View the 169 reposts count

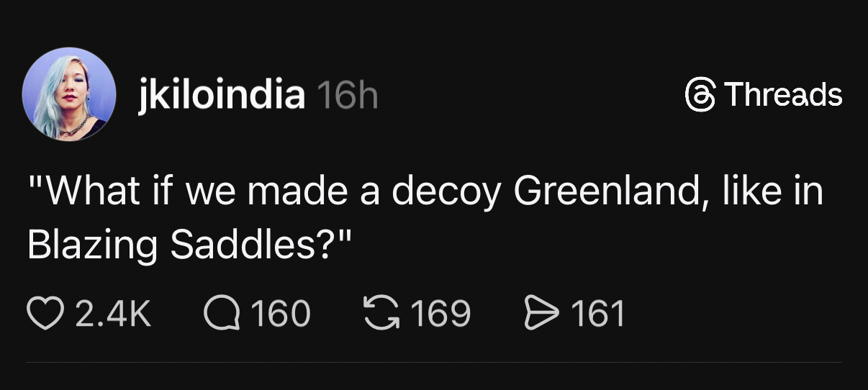(x=440, y=314)
